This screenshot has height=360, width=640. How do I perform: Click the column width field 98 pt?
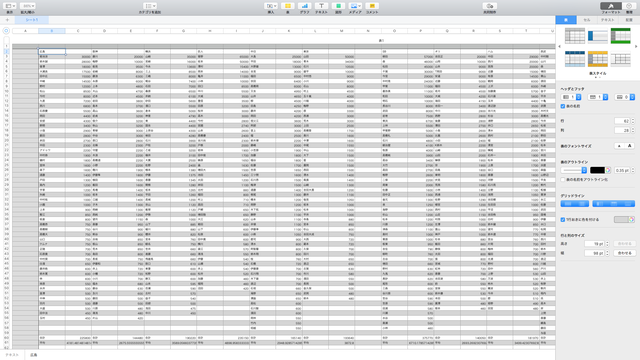tap(594, 253)
